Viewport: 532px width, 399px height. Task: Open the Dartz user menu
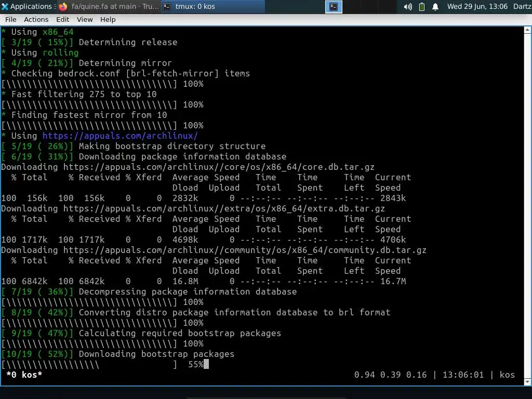[522, 6]
